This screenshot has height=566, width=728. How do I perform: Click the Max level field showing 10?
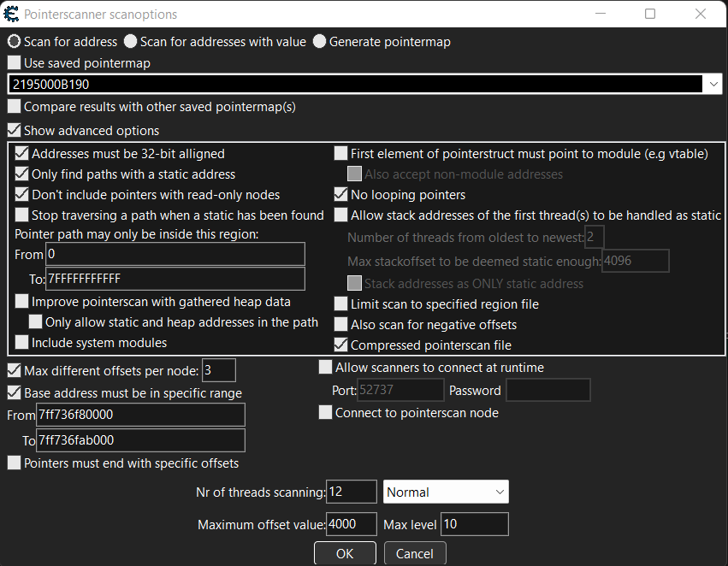475,524
